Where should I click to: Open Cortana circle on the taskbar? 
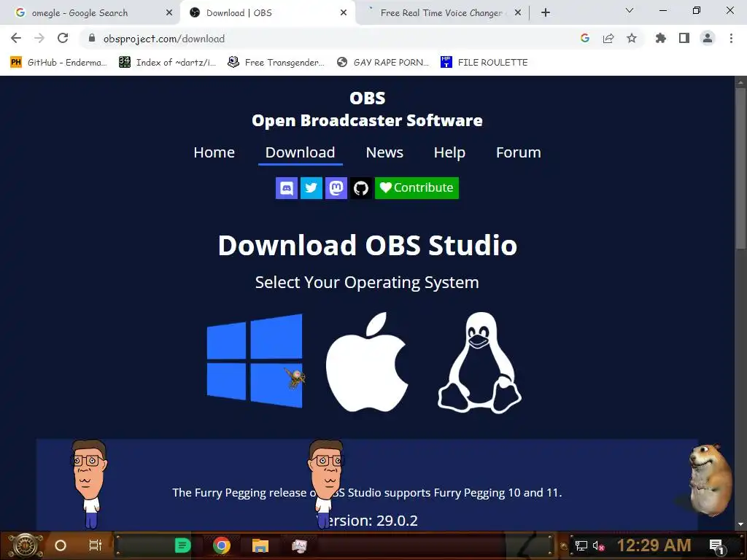(61, 545)
